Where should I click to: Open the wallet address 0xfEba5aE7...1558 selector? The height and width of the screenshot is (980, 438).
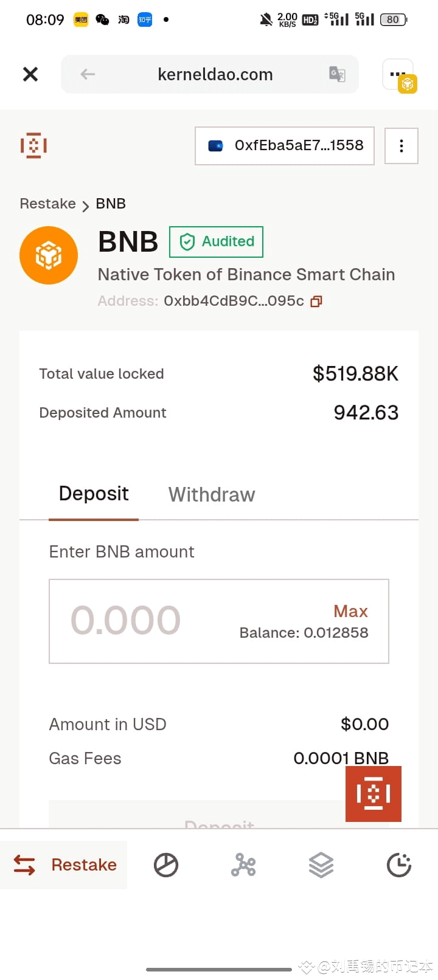285,146
